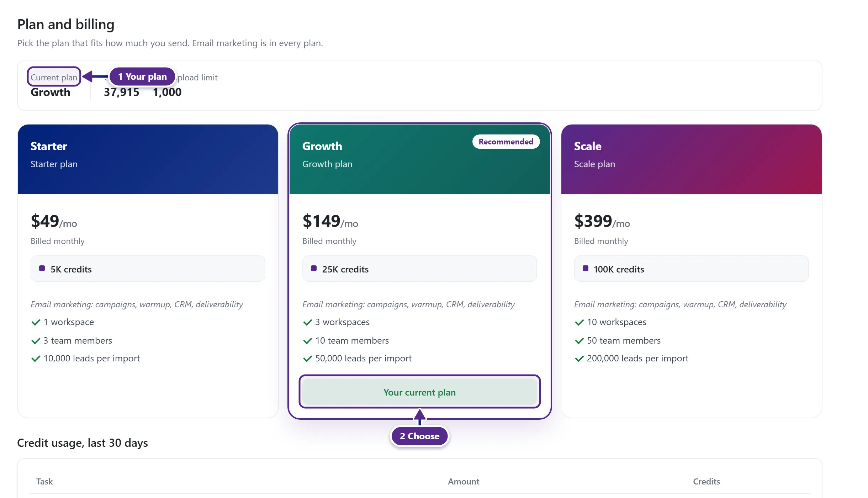Click the $49/mo price
Screen dimensions: 868x498
point(54,221)
